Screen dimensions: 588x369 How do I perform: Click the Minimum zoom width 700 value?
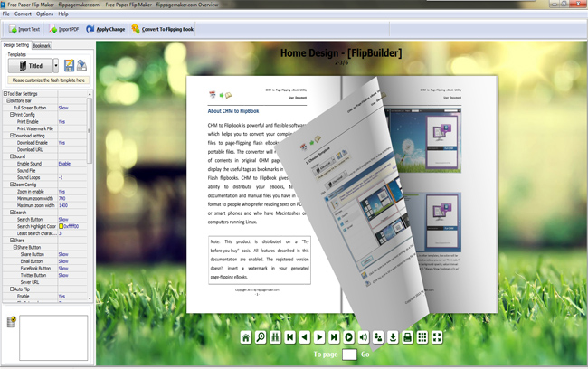tap(62, 199)
